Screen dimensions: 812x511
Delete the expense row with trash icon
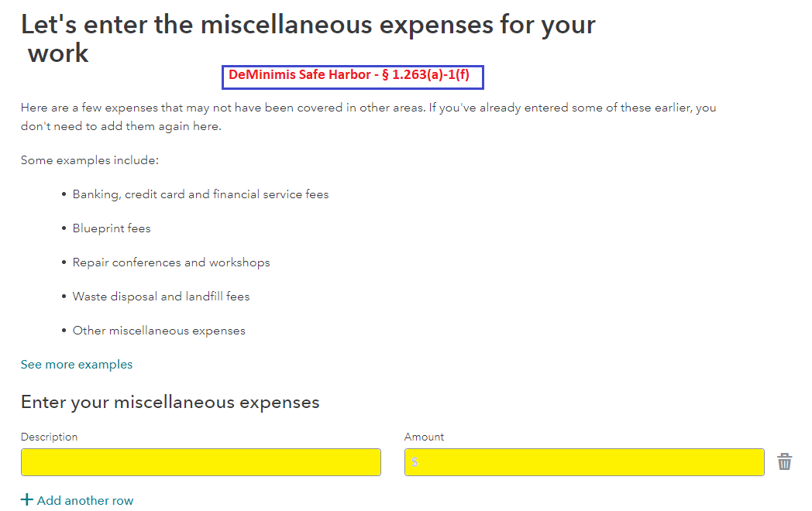click(x=785, y=461)
